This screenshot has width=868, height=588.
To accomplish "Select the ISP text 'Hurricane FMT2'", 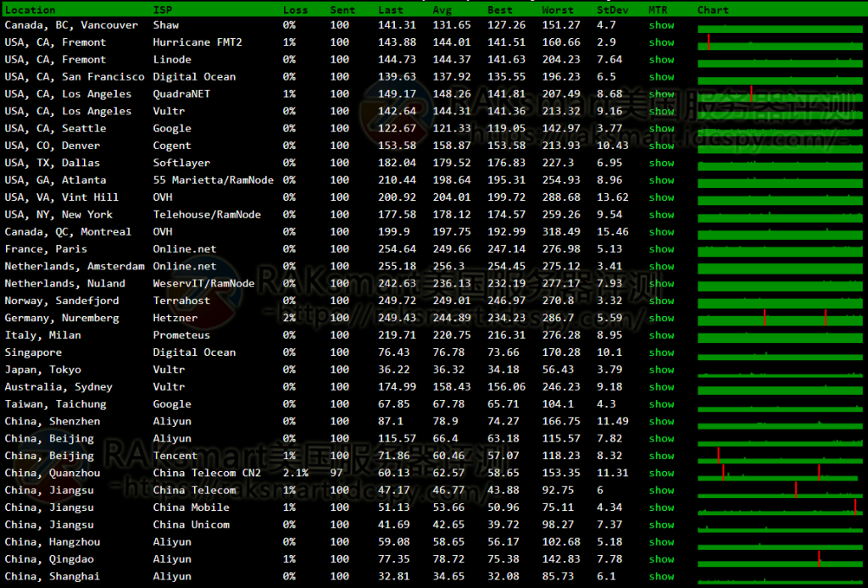I will click(x=198, y=42).
